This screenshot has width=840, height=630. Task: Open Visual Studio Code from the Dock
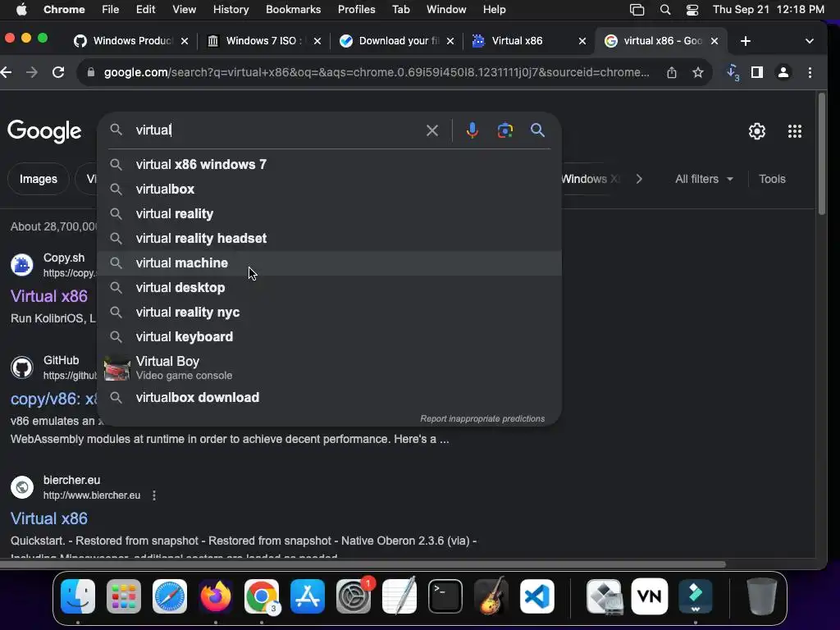click(x=536, y=596)
